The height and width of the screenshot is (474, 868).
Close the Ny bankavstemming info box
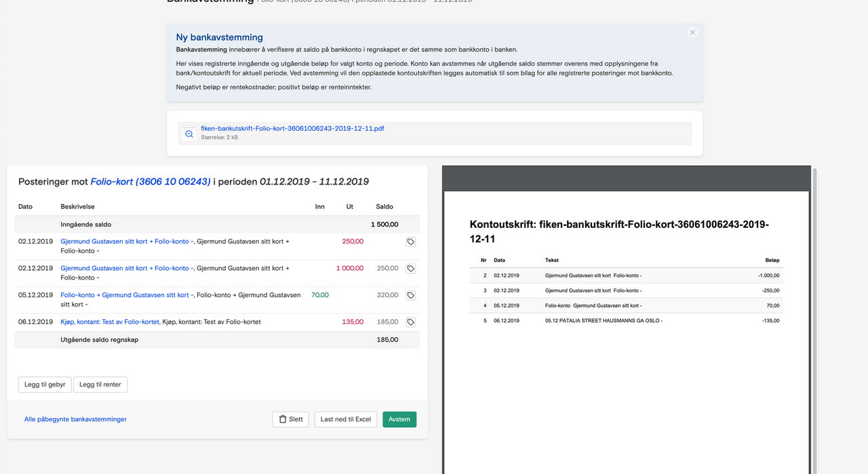click(692, 33)
